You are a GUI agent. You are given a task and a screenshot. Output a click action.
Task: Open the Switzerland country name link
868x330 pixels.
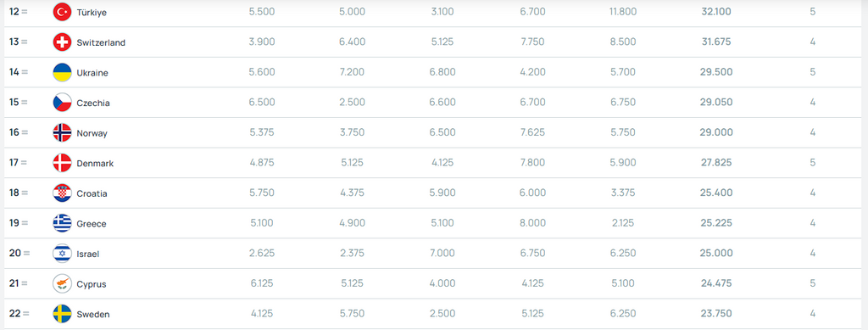coord(102,42)
